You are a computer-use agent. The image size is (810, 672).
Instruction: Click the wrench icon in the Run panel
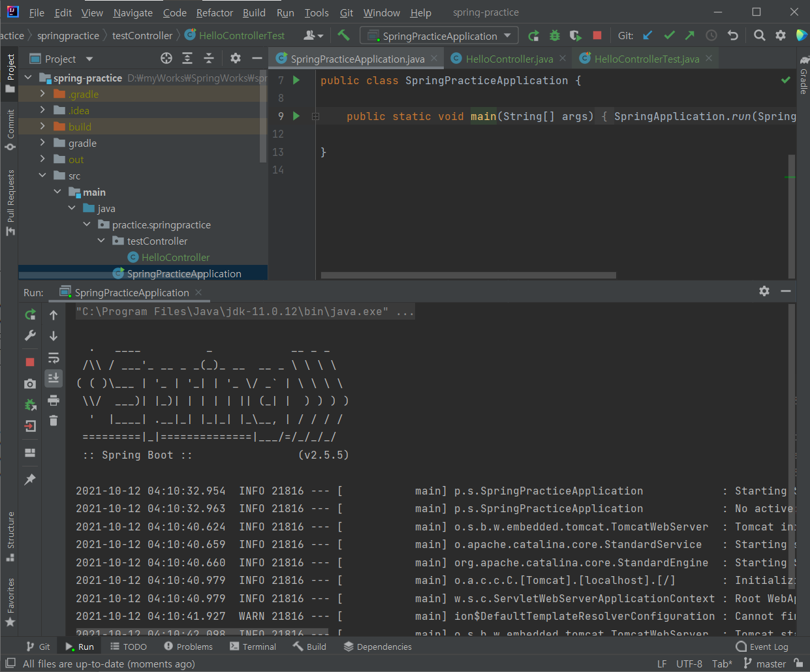click(x=30, y=335)
